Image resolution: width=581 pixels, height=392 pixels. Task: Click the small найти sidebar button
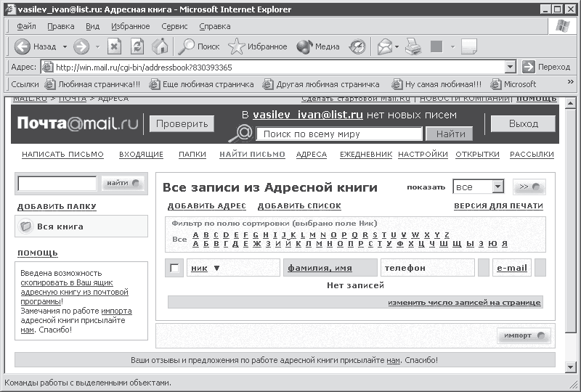coord(123,183)
